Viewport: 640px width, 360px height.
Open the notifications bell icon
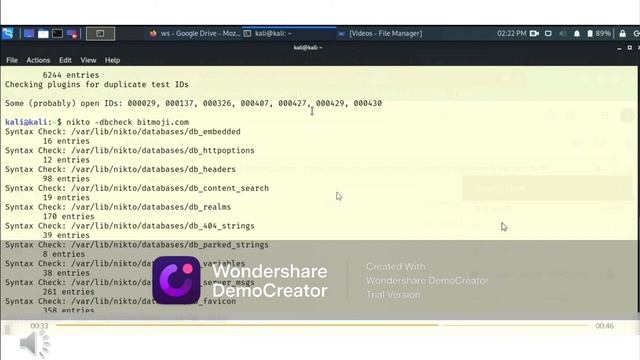(577, 33)
